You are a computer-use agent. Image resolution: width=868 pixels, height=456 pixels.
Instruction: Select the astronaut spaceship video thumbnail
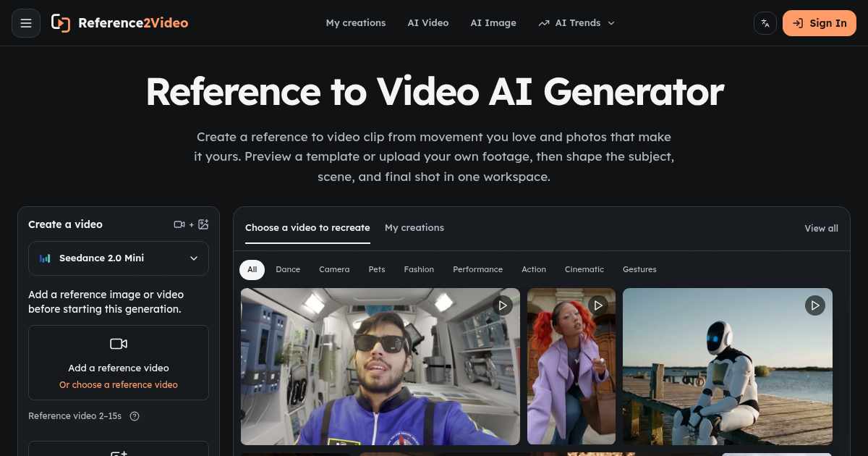[380, 366]
